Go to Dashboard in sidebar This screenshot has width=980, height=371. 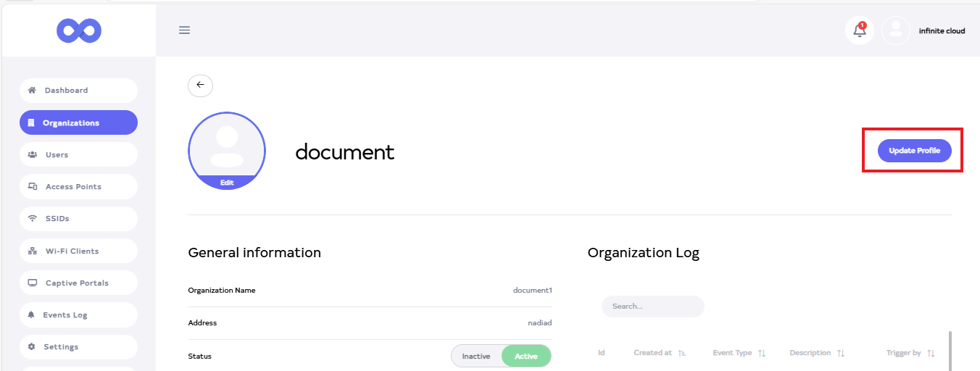pyautogui.click(x=78, y=91)
